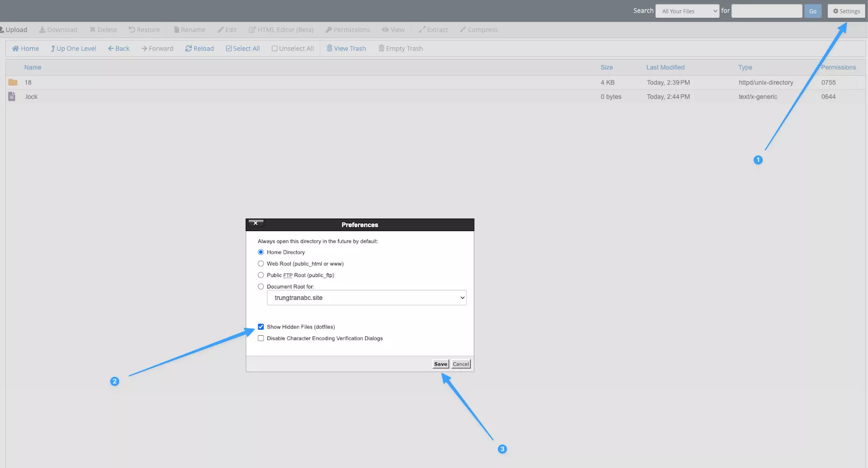Close Preferences using the X button
This screenshot has height=468, width=868.
pyautogui.click(x=256, y=223)
